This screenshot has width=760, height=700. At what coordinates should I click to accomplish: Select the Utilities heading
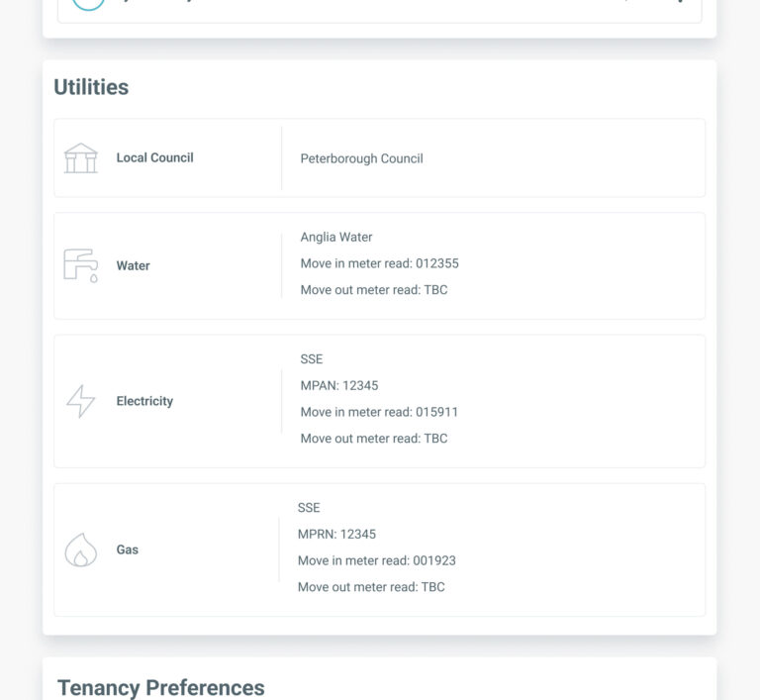point(91,87)
